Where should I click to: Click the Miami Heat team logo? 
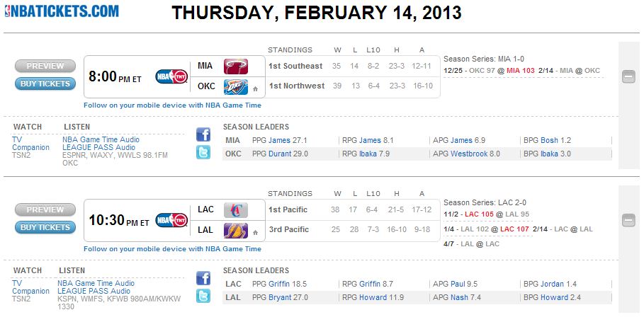[x=236, y=67]
